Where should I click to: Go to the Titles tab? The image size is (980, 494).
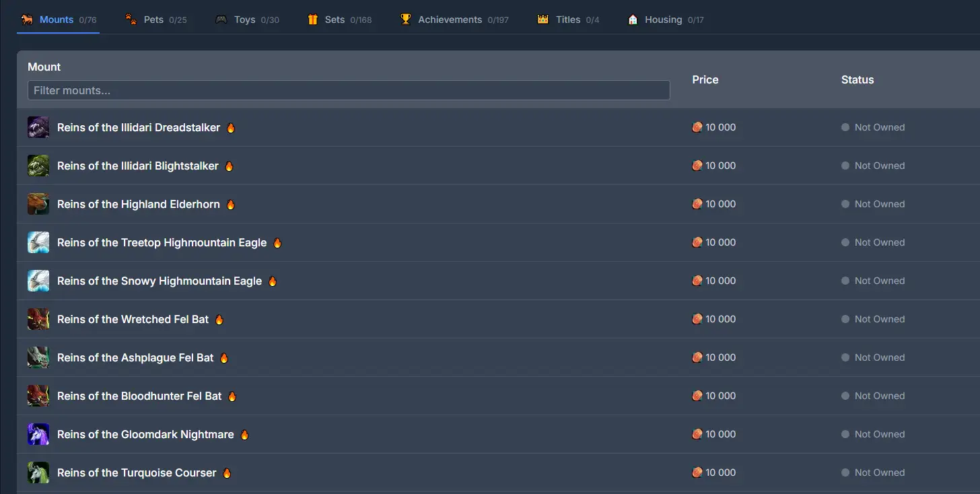pos(567,20)
